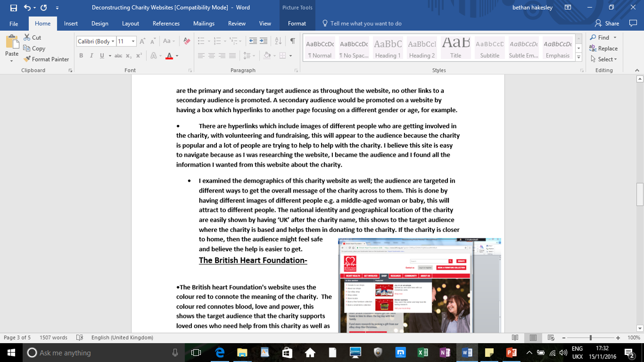Viewport: 644px width, 362px height.
Task: Toggle bold formatting
Action: coord(81,56)
